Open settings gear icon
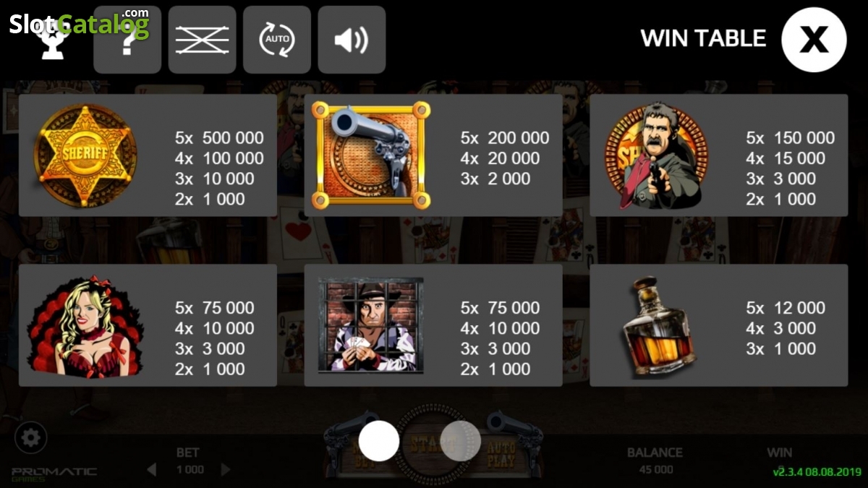This screenshot has height=488, width=868. [x=31, y=437]
